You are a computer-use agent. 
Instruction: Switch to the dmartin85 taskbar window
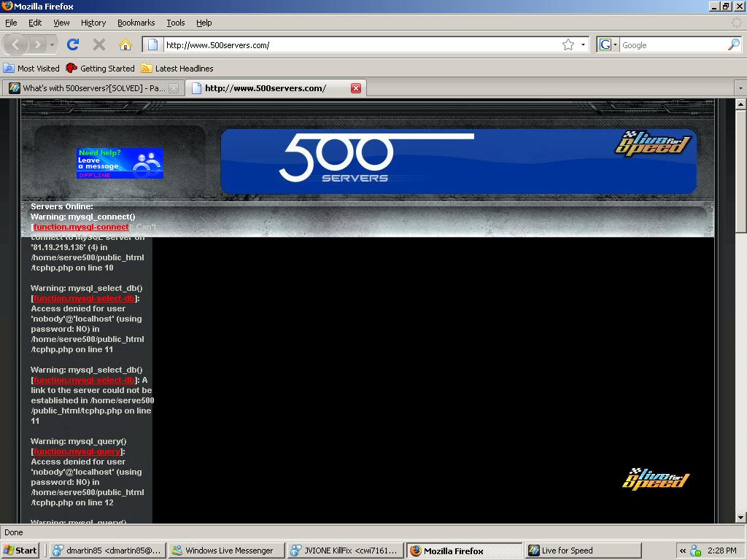[108, 551]
